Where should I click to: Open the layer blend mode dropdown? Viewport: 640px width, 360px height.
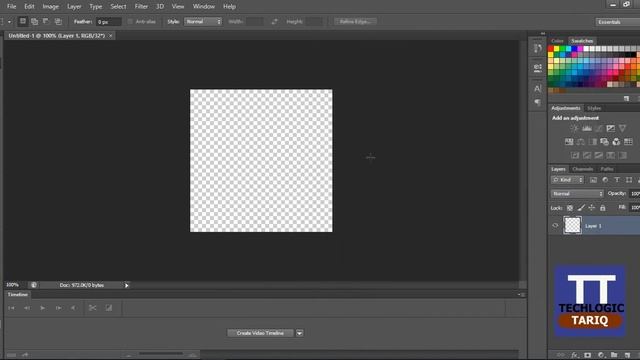[x=577, y=194]
